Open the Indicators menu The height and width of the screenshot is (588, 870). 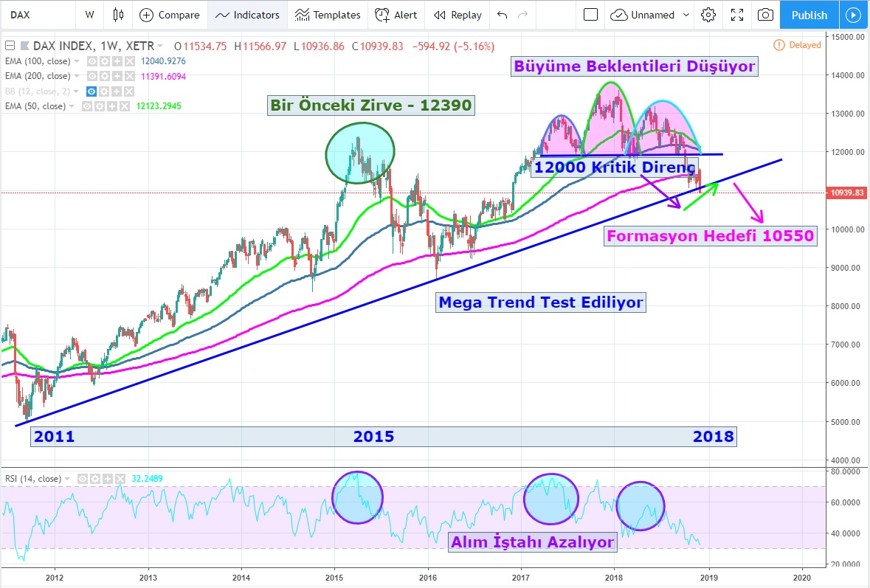[248, 15]
